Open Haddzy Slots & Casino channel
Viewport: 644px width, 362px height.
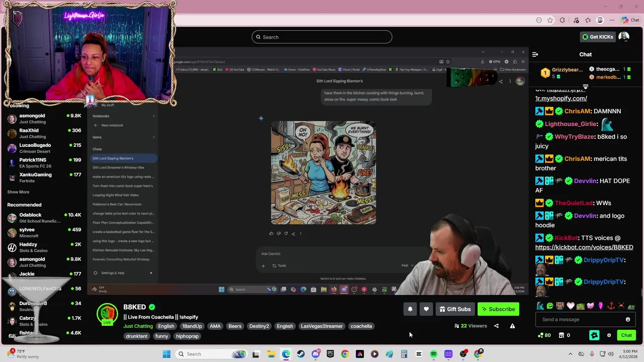[44, 247]
